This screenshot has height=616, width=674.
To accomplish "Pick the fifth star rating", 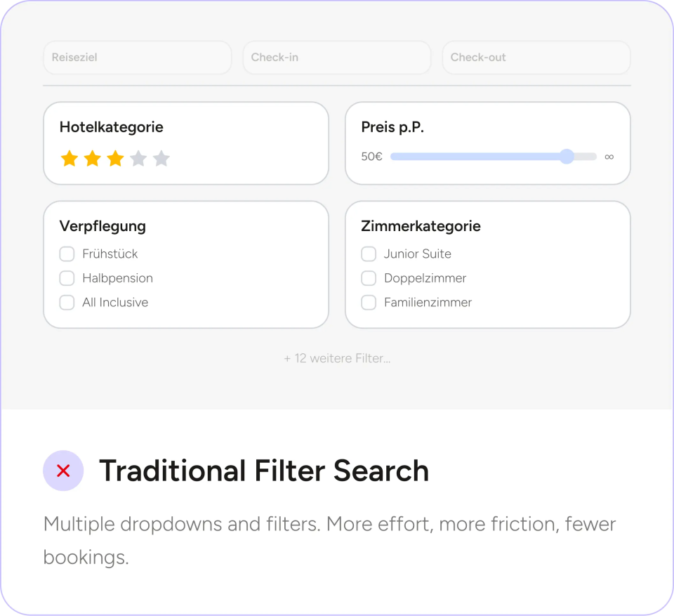I will coord(161,159).
